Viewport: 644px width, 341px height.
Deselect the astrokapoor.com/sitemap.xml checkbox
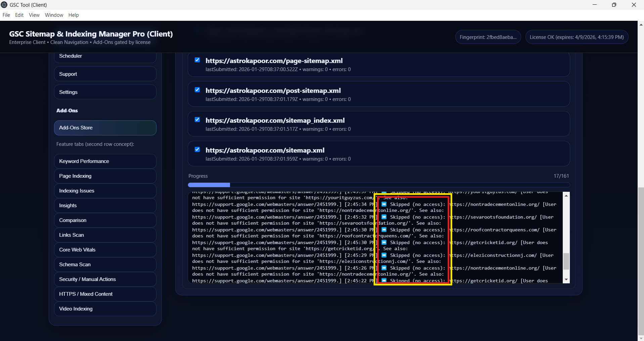(197, 150)
